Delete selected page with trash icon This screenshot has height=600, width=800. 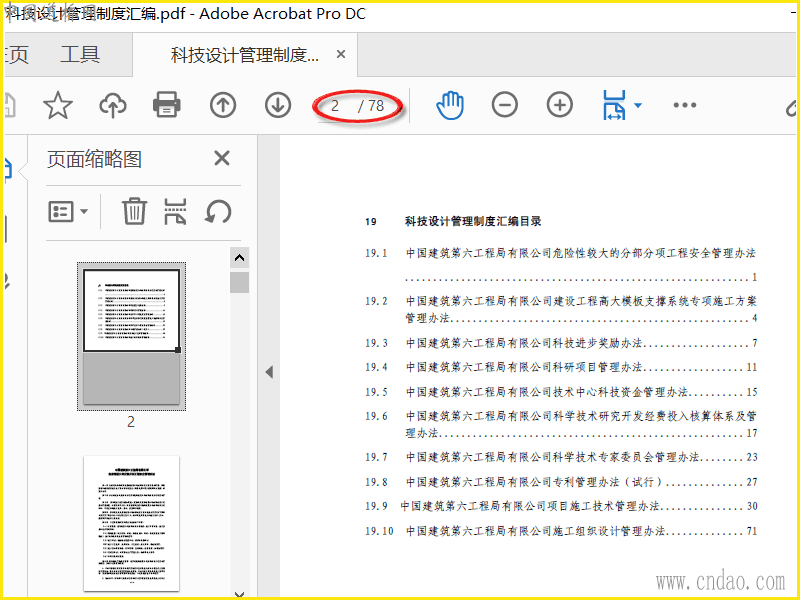tap(134, 211)
